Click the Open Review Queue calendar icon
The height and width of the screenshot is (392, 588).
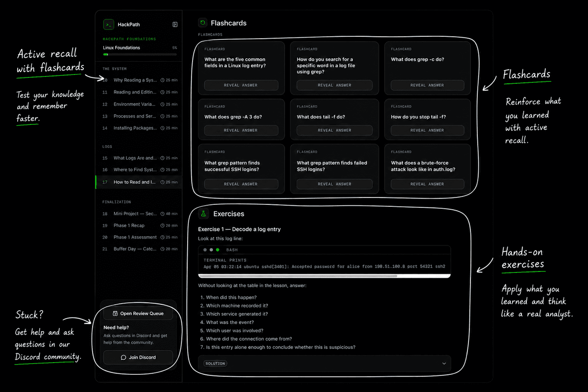pos(115,314)
